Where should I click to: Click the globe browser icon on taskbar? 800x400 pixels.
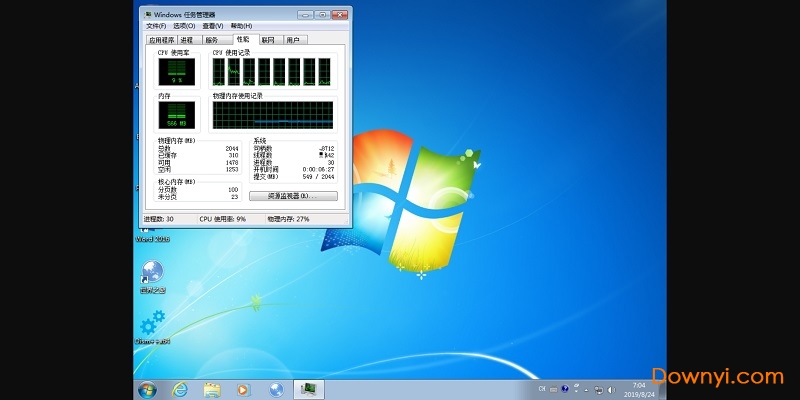click(x=276, y=390)
